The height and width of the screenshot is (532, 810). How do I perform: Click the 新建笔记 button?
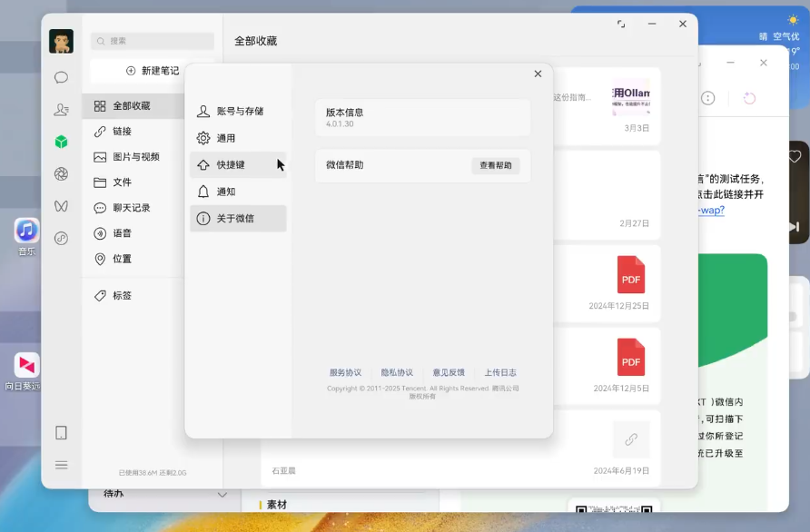(x=153, y=71)
